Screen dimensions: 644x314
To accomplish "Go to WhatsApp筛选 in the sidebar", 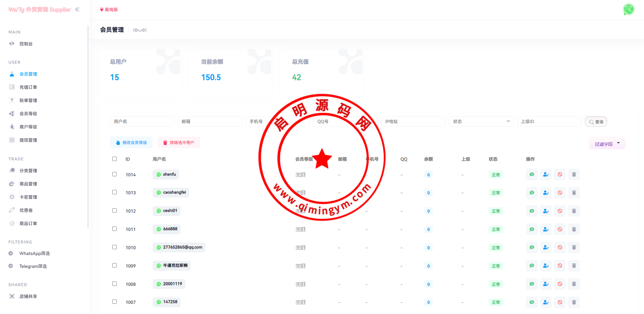I will [x=34, y=253].
